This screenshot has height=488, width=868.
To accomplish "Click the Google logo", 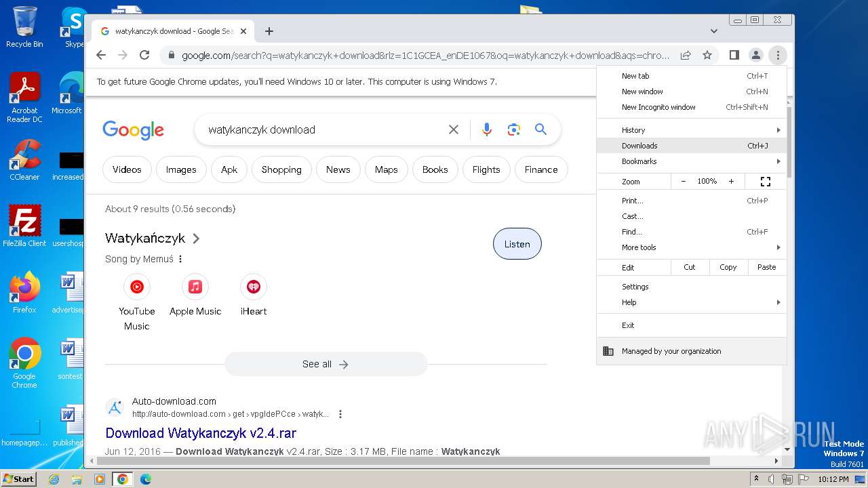I will click(133, 129).
